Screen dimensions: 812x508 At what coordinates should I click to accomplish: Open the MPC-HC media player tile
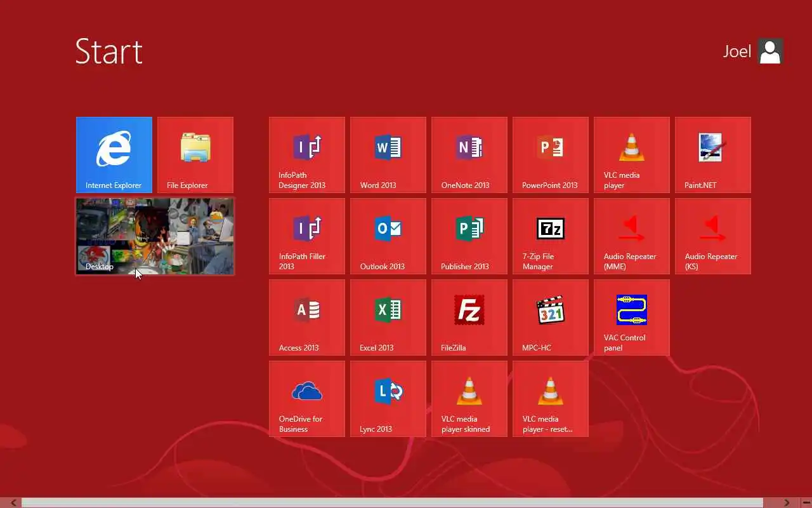pos(551,317)
